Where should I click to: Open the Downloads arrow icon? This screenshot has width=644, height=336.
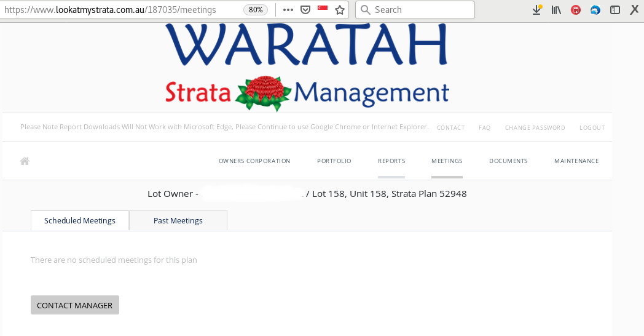coord(537,10)
